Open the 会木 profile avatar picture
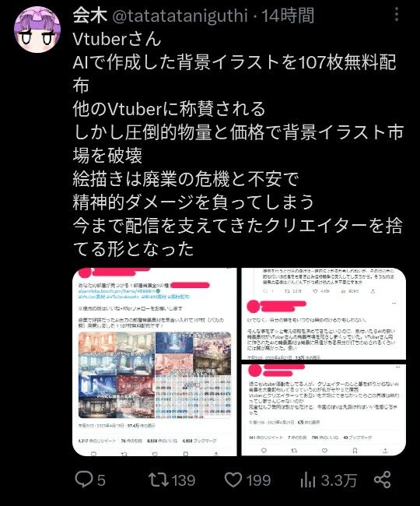This screenshot has height=506, width=420. click(37, 30)
